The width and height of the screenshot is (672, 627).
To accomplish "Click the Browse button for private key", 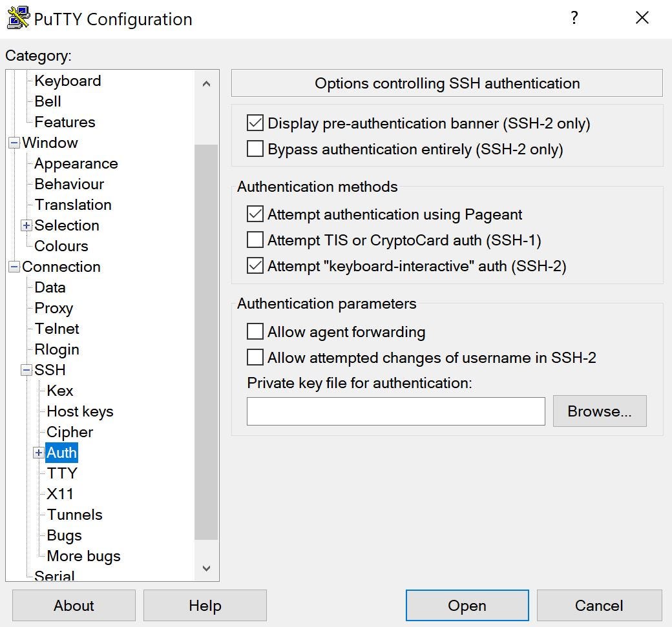I will [599, 411].
